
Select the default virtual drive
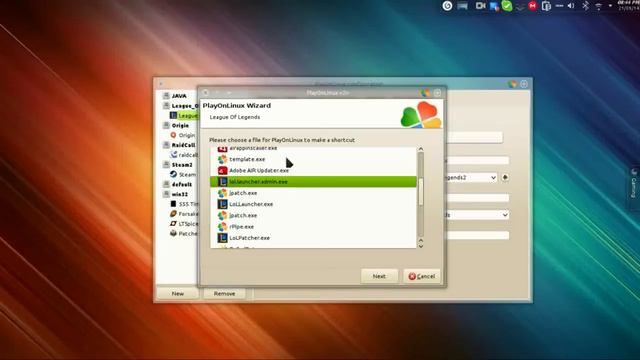182,184
